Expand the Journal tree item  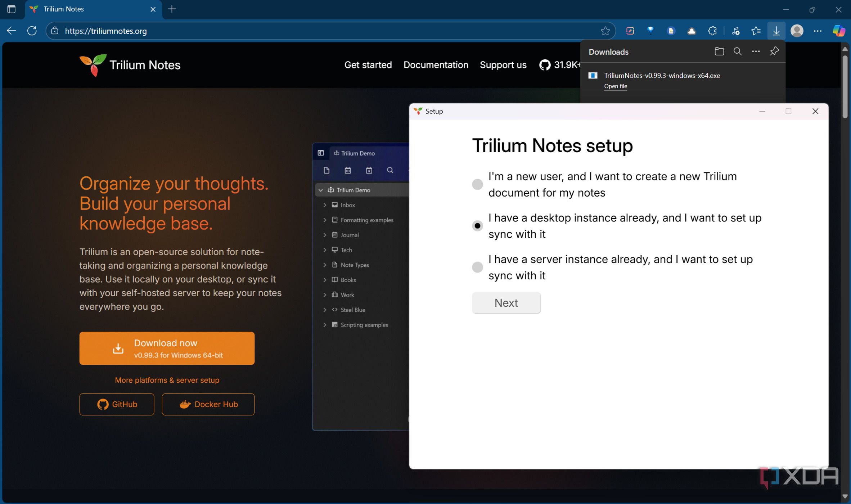point(325,235)
